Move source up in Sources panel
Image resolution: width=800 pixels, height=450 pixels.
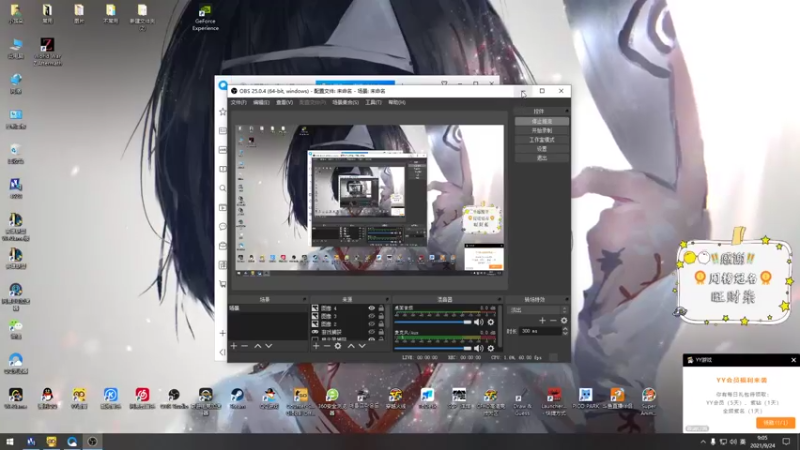351,346
